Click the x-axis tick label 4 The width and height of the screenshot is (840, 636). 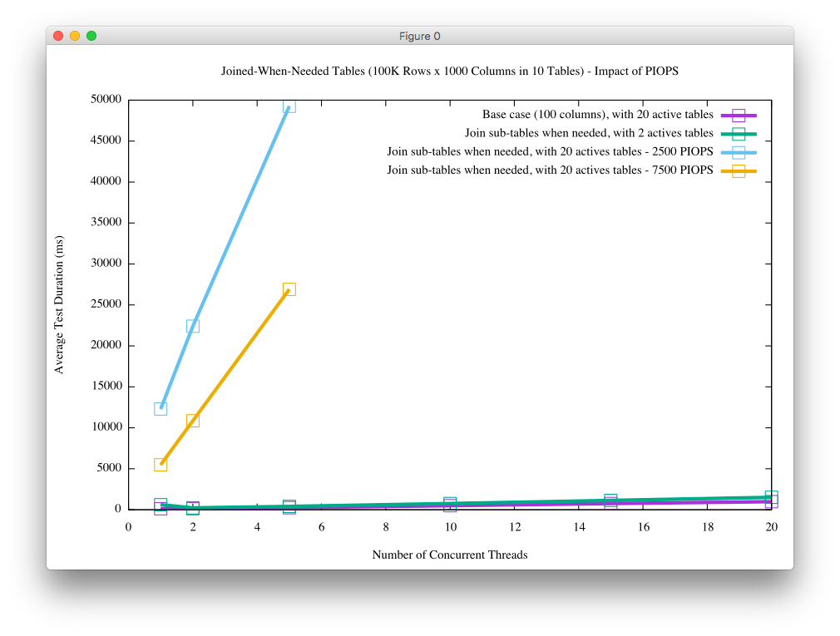pyautogui.click(x=257, y=527)
